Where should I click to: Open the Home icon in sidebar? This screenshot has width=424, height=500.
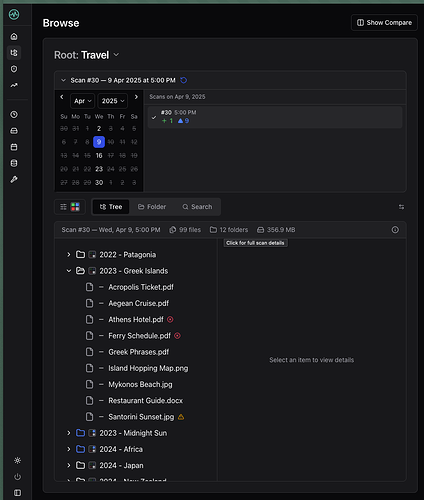[14, 36]
